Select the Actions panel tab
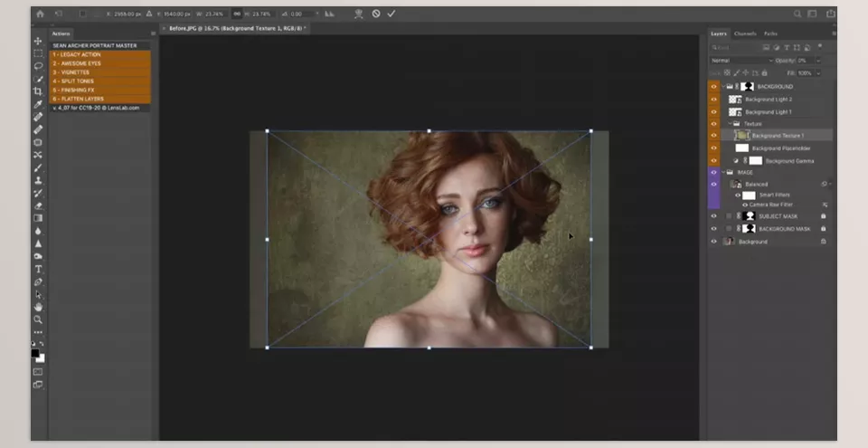Screen dimensions: 868x448 click(x=61, y=33)
